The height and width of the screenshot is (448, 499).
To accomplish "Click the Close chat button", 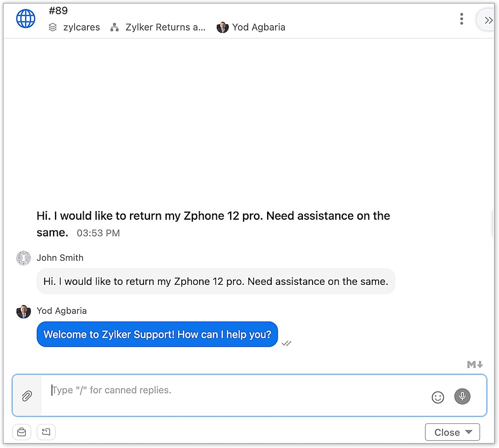I will [x=447, y=432].
